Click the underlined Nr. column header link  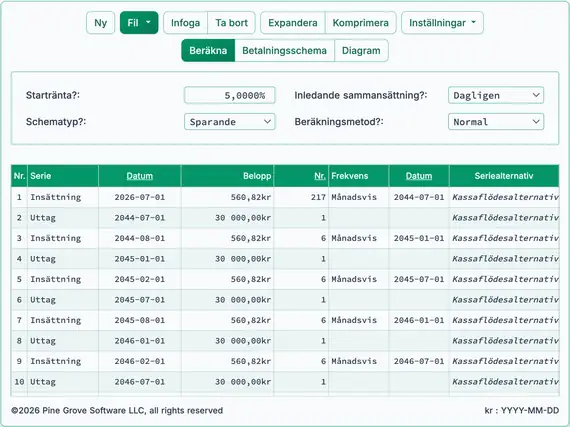coord(320,176)
